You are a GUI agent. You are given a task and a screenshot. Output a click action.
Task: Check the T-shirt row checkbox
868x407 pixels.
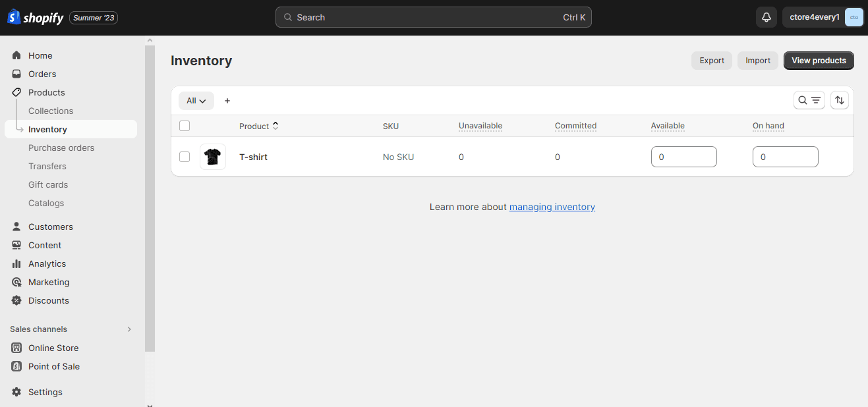coord(185,157)
